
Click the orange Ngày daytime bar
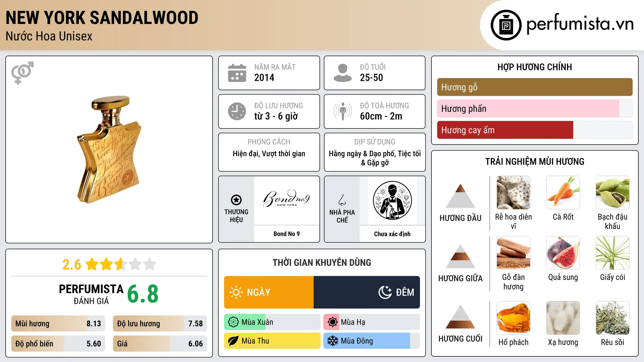(269, 292)
